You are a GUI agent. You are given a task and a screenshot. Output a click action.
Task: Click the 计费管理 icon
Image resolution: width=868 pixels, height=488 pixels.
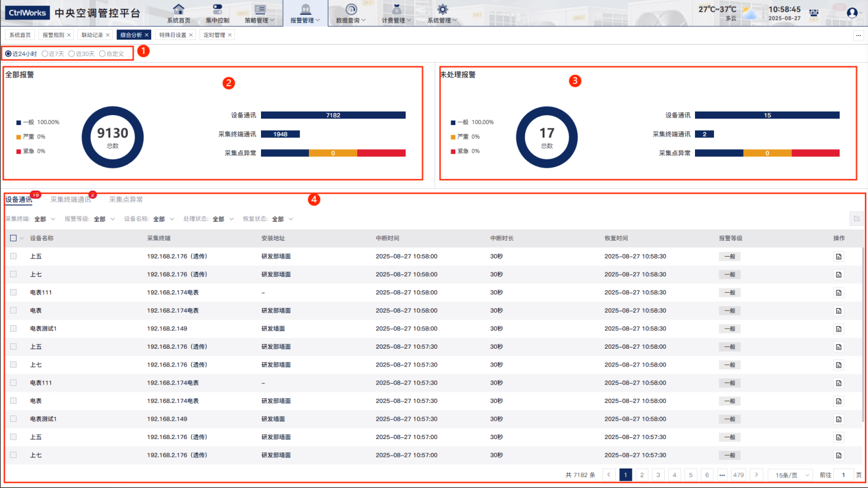coord(396,9)
